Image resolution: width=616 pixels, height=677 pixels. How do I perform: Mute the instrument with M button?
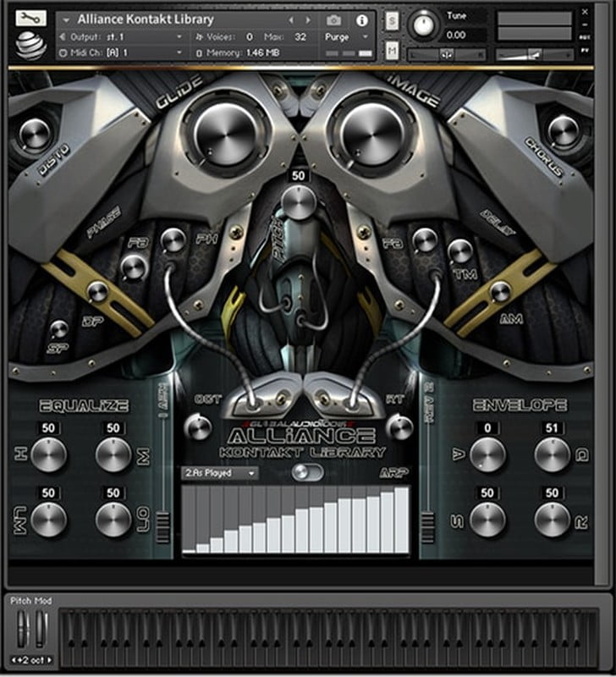[x=392, y=52]
